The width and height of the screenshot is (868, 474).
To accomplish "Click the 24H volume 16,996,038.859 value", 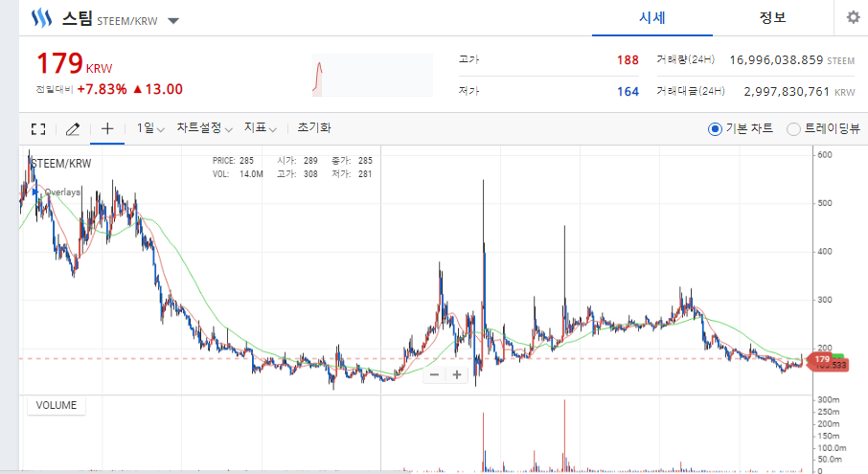I will click(x=776, y=59).
